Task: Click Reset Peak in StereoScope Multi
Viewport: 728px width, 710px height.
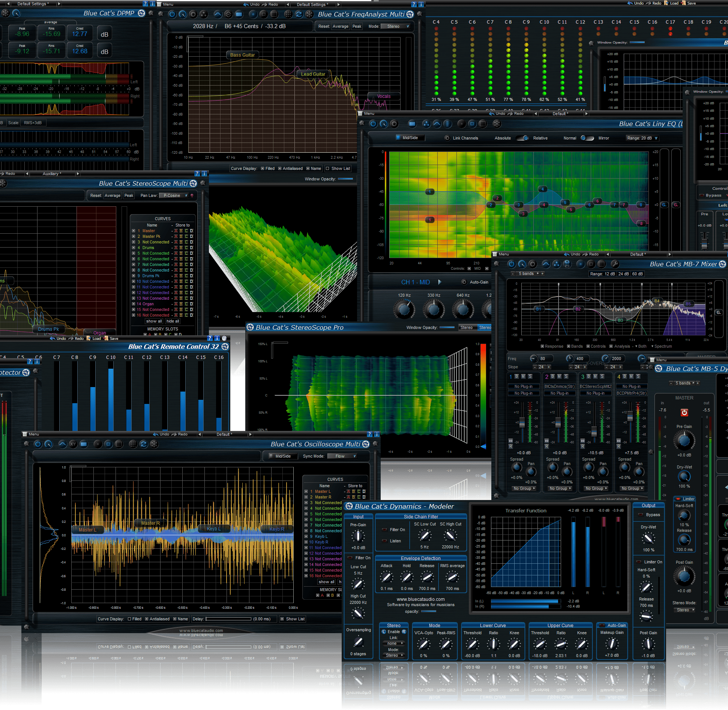Action: pyautogui.click(x=129, y=195)
